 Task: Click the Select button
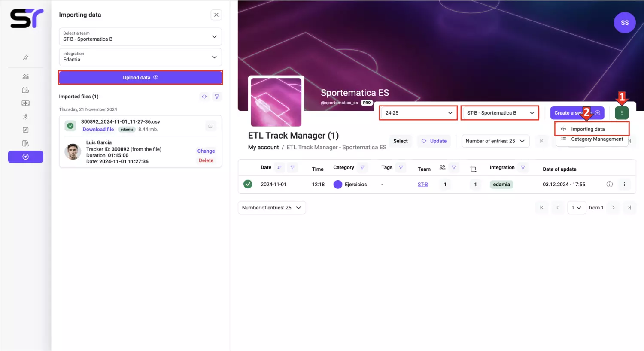[x=401, y=141]
